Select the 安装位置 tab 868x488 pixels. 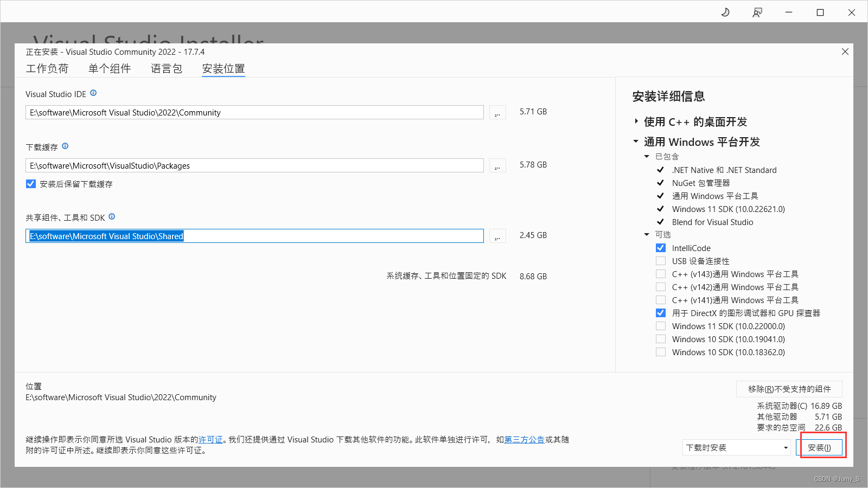224,68
